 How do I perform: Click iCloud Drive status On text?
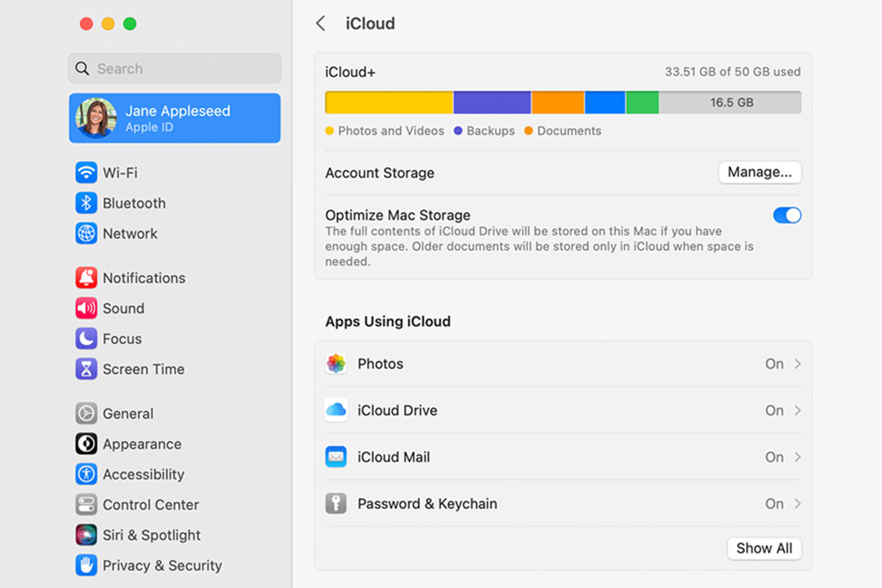tap(774, 410)
